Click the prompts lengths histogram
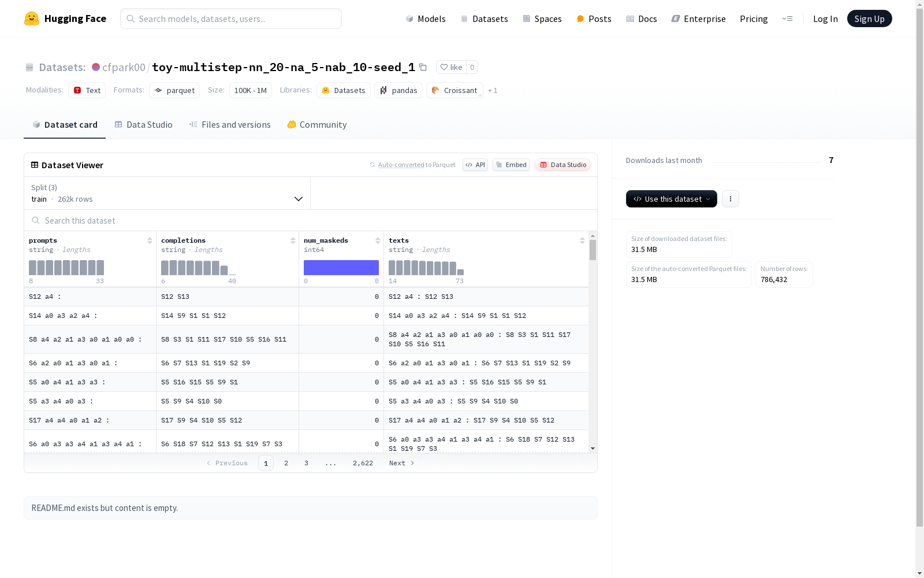Image resolution: width=924 pixels, height=578 pixels. (66, 268)
